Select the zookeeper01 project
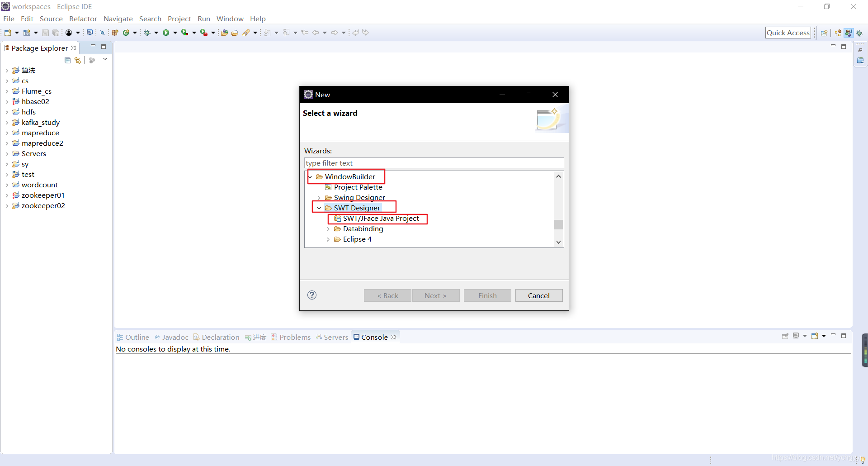This screenshot has height=466, width=868. (38, 195)
